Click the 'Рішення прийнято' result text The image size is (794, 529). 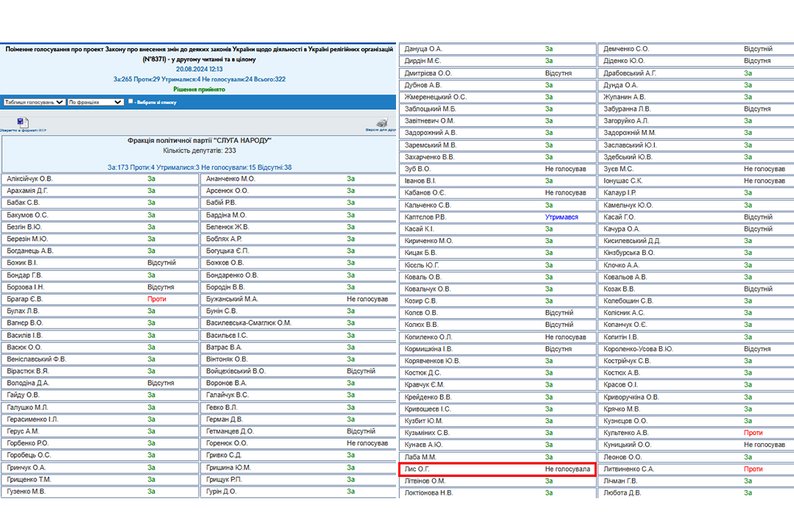click(x=199, y=88)
